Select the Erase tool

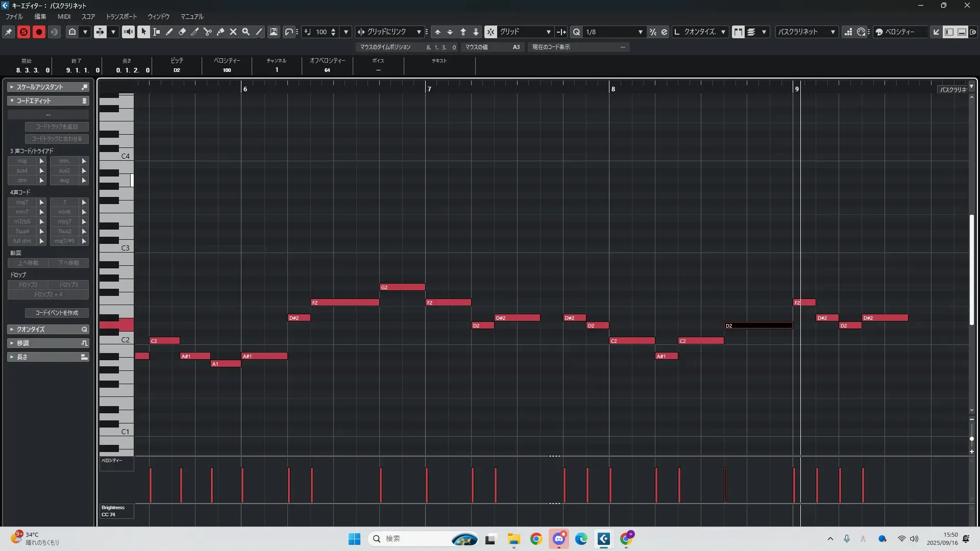(182, 32)
